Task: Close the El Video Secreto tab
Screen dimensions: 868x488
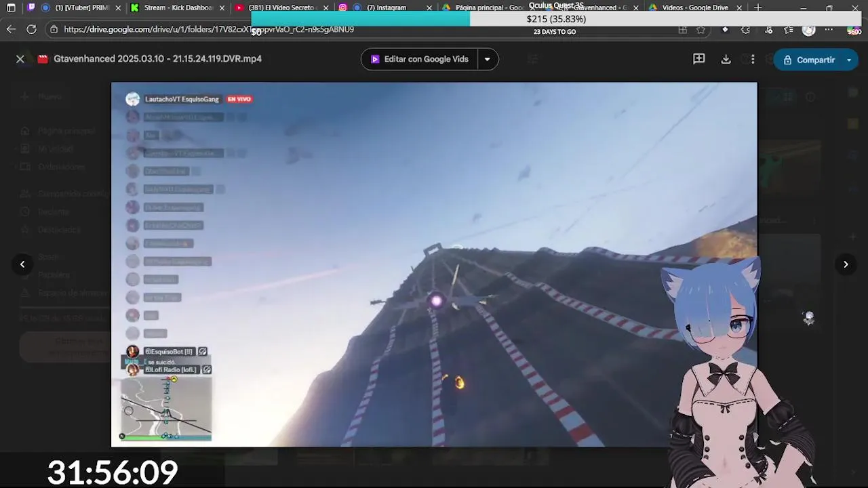Action: click(x=326, y=8)
